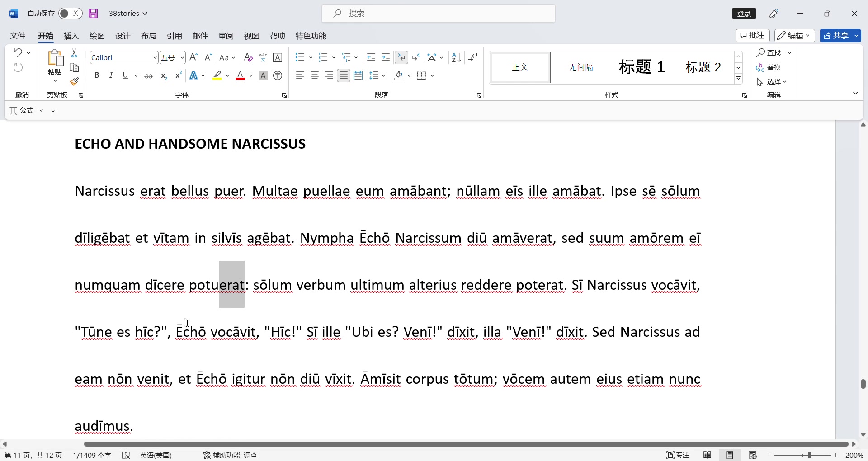Click the Cut scissors icon
The height and width of the screenshot is (461, 868).
[x=75, y=53]
